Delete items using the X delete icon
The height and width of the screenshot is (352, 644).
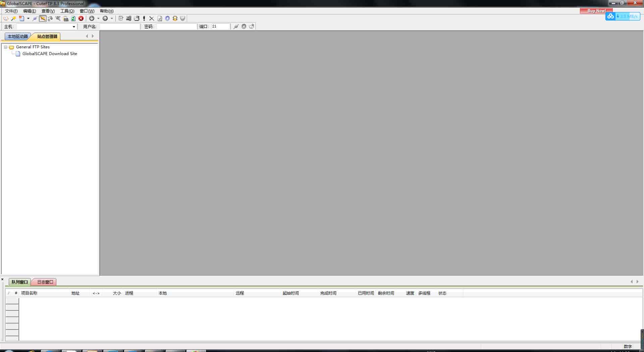151,18
